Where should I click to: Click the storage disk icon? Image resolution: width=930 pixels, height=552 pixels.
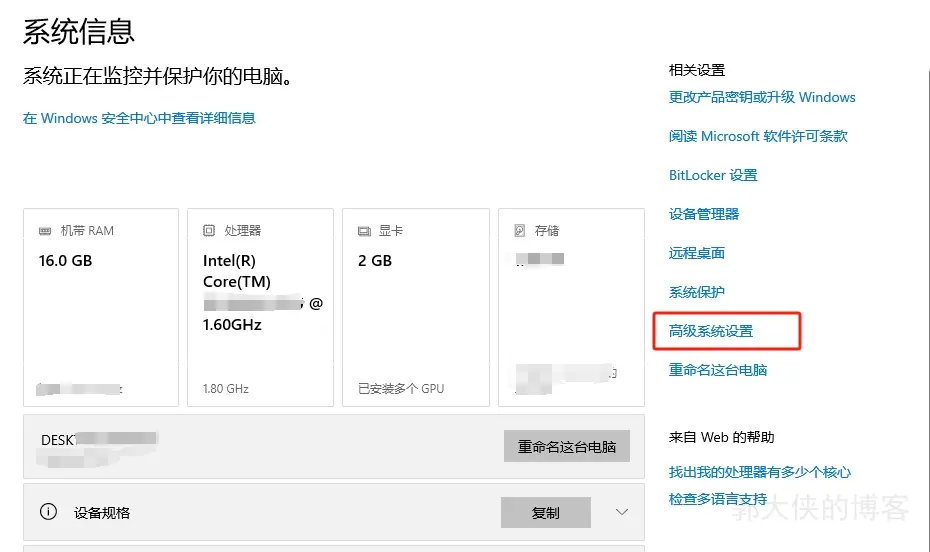click(520, 230)
